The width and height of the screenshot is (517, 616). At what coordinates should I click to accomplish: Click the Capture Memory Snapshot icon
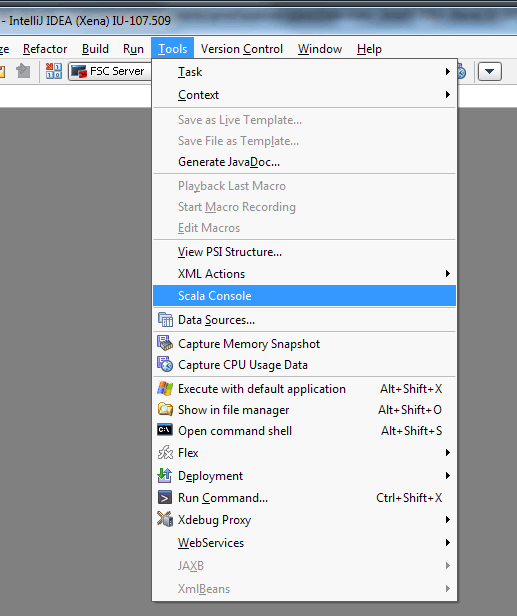(x=165, y=343)
